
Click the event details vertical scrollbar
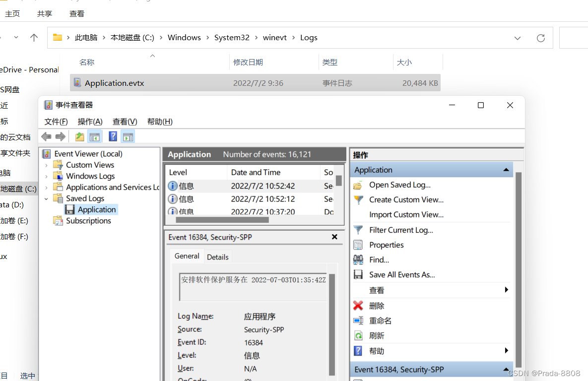click(x=332, y=324)
